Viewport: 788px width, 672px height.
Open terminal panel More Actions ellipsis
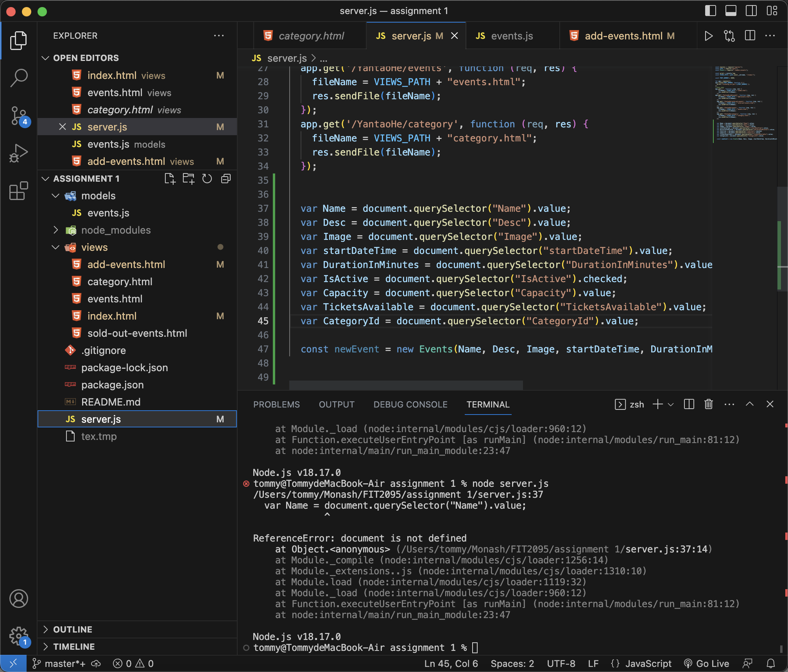click(729, 404)
